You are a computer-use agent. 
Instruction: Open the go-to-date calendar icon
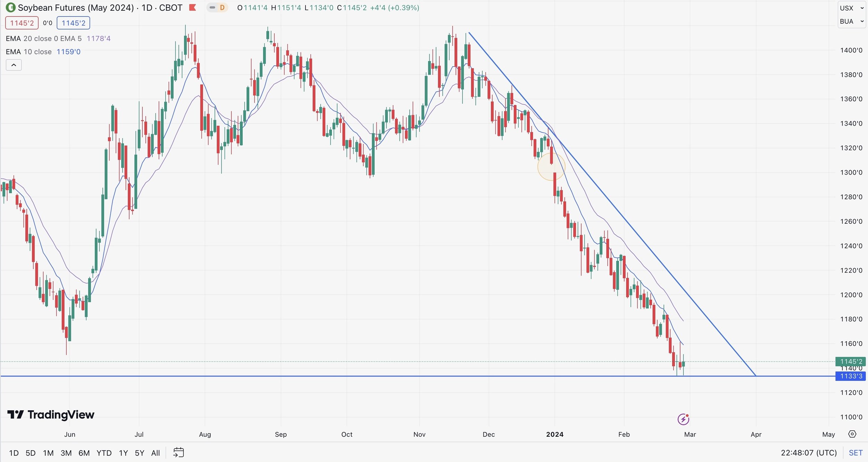coord(178,453)
